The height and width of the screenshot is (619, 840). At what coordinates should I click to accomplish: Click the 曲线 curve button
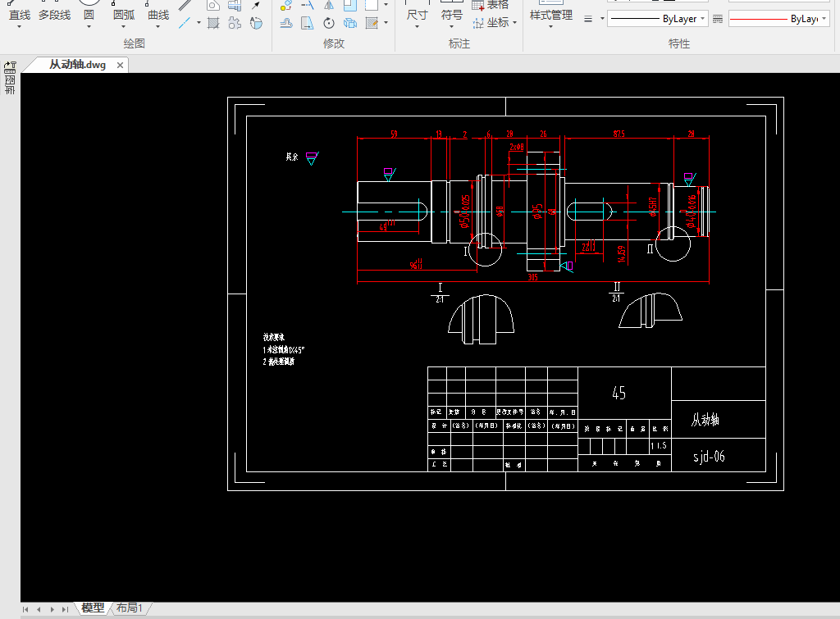point(158,15)
